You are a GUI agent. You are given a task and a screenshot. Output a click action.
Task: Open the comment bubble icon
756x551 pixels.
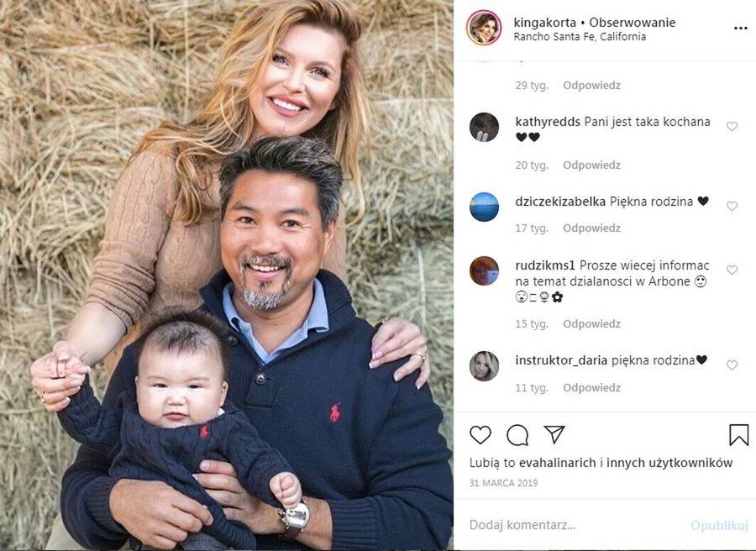pos(517,435)
